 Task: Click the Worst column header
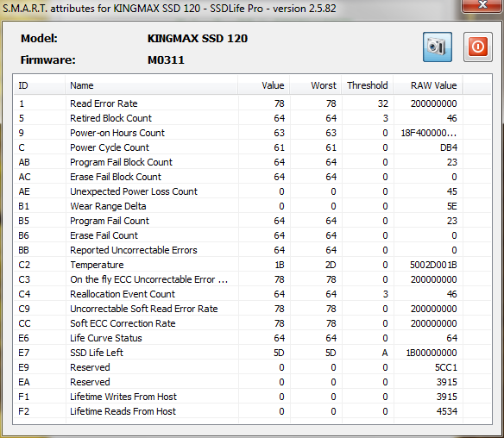coord(316,85)
